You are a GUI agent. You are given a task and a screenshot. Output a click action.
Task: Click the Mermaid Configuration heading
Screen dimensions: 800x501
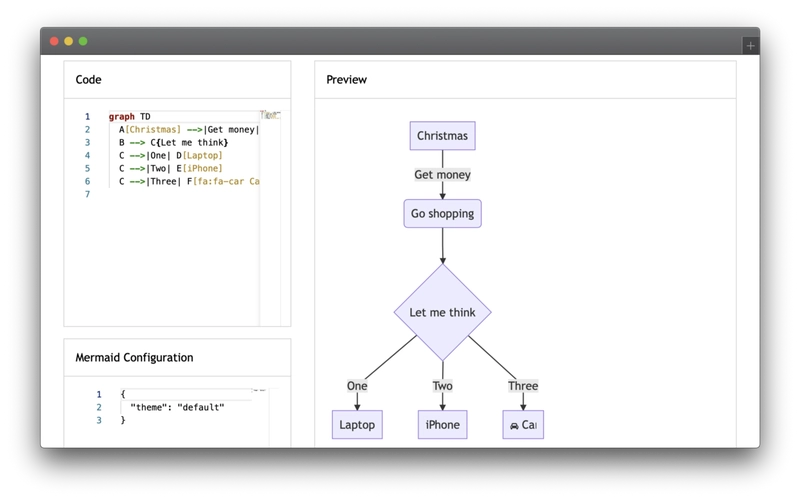coord(134,358)
